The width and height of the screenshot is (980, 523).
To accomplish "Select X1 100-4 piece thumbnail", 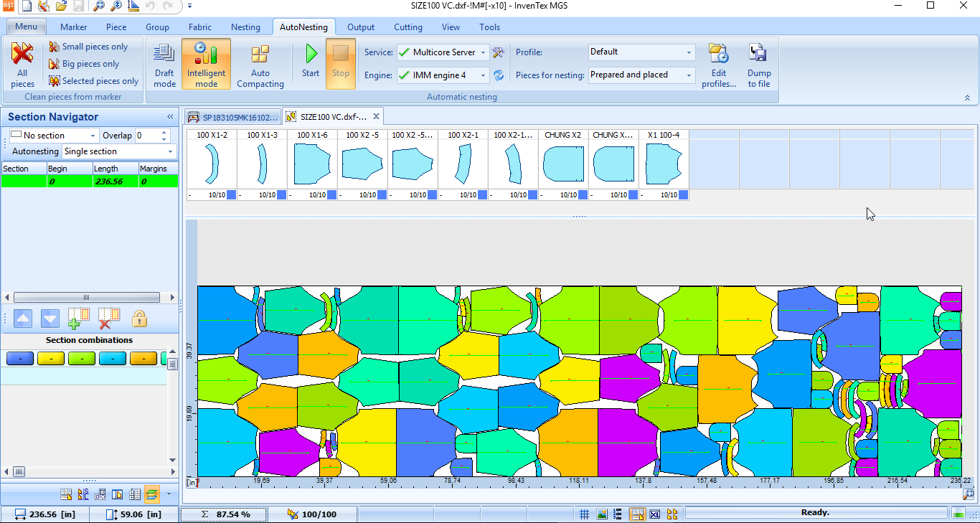I will point(664,164).
